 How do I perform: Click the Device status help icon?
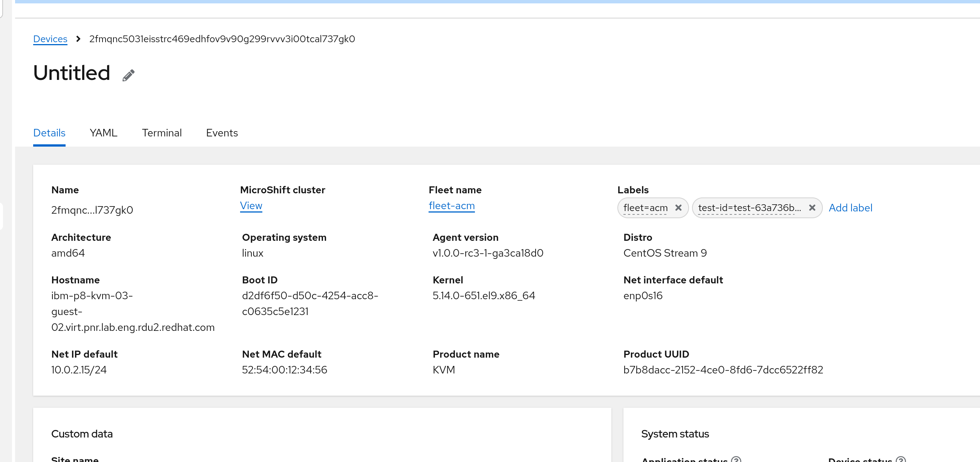click(900, 459)
